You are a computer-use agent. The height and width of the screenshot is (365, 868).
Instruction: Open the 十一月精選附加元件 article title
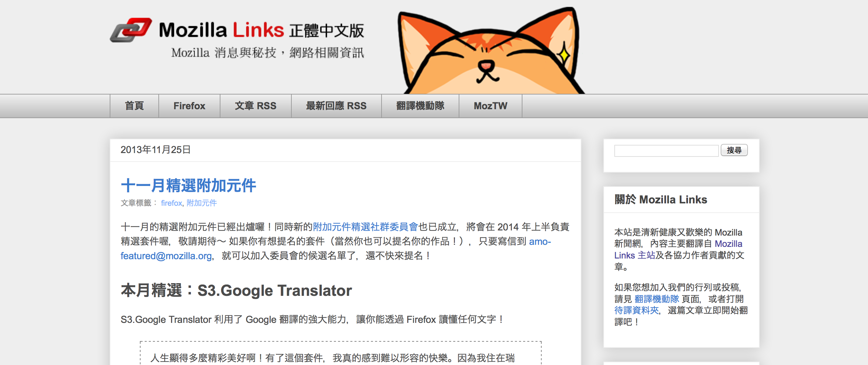pos(189,186)
